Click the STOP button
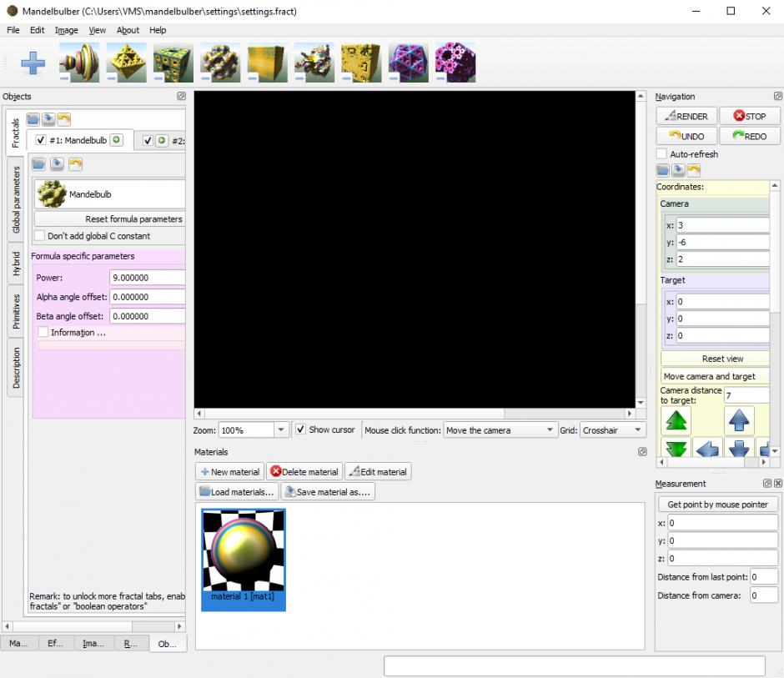Viewport: 784px width, 678px height. tap(750, 116)
